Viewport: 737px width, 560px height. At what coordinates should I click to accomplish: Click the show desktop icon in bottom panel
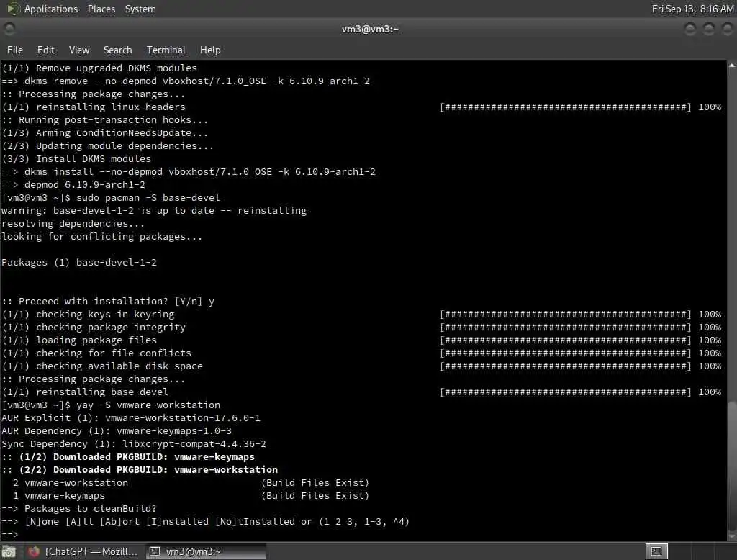coord(9,551)
